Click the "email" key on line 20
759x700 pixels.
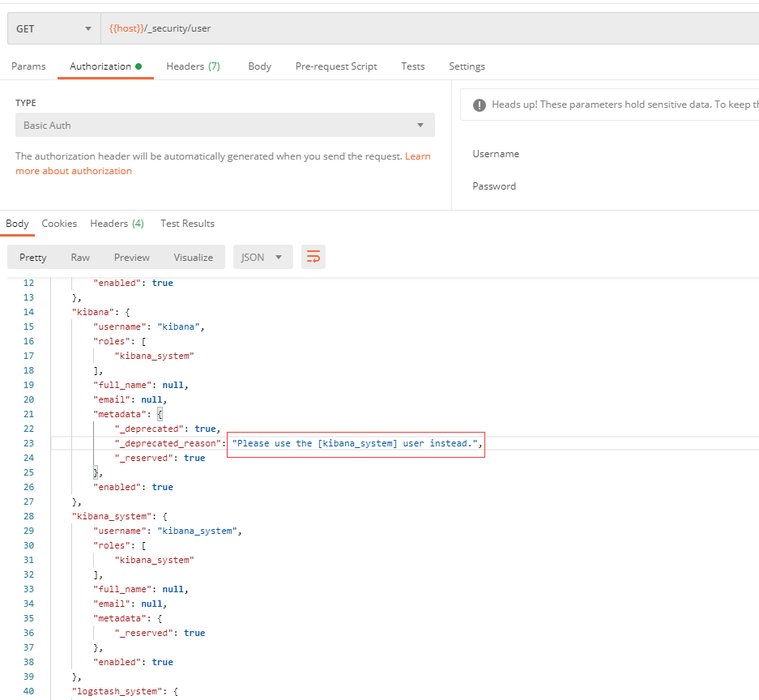coord(112,400)
